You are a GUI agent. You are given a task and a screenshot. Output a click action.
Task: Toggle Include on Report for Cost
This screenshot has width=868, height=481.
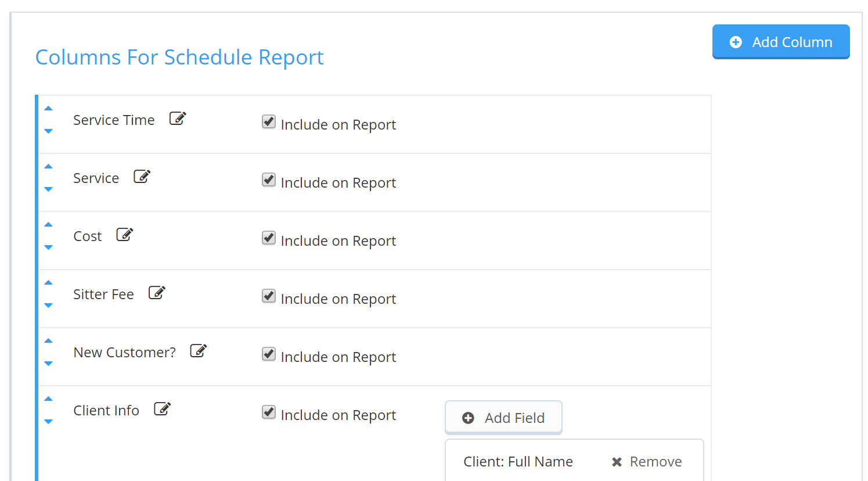[269, 238]
